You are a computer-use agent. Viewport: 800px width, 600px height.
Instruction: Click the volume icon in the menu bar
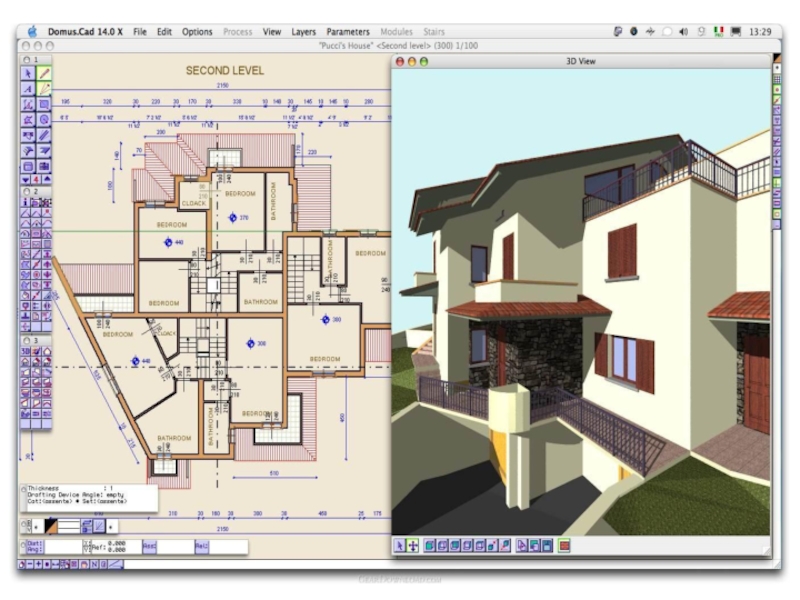click(x=682, y=32)
